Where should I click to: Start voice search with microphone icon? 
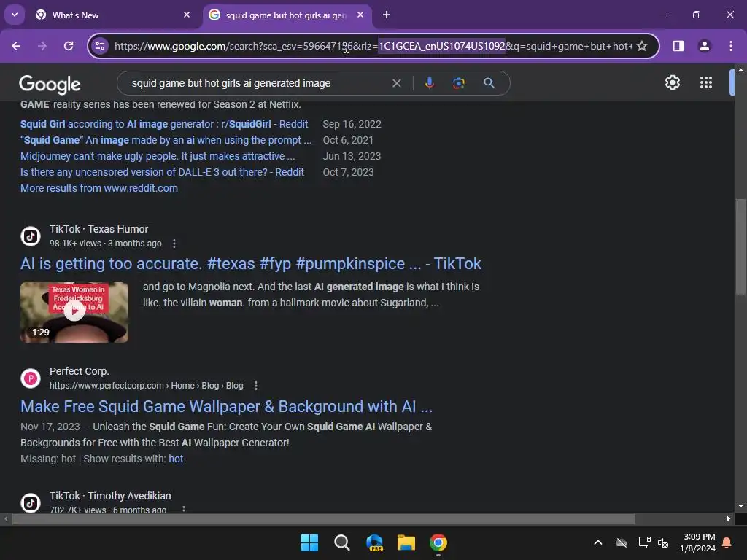click(x=429, y=83)
